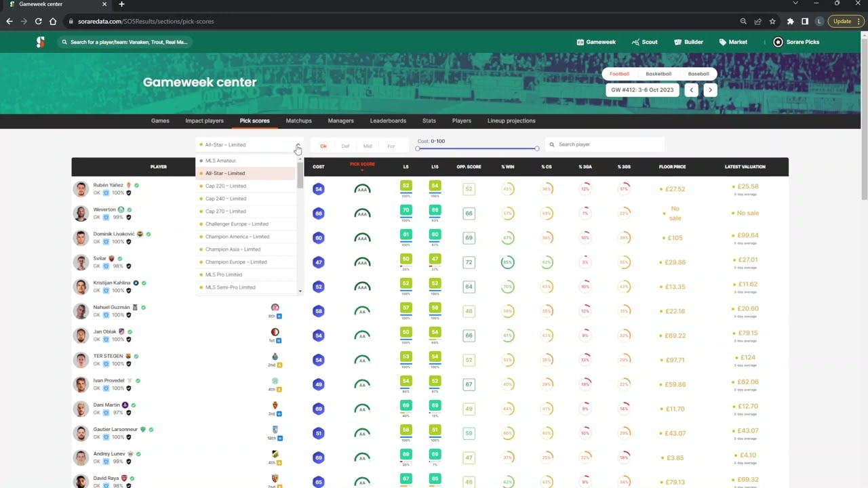
Task: Switch to Lineup projections tab
Action: click(x=511, y=121)
